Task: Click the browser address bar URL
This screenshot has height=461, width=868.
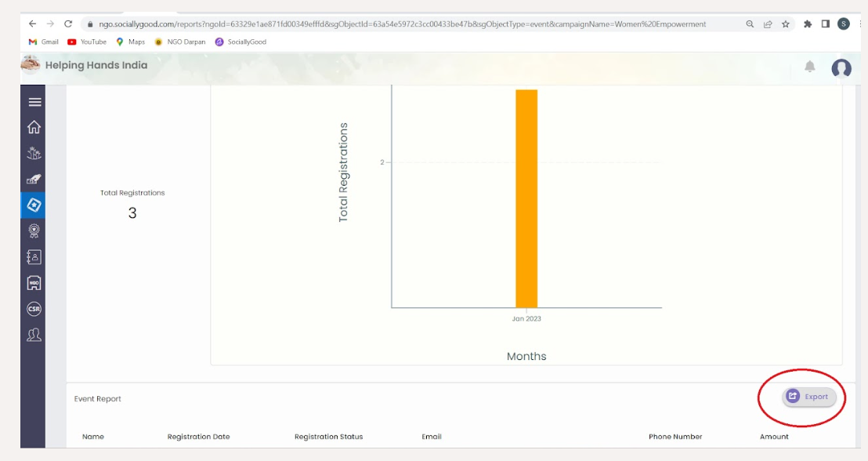Action: click(403, 24)
